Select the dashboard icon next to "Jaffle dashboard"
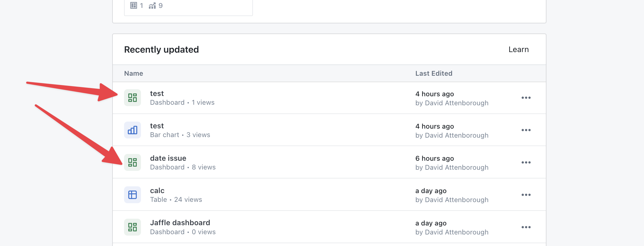The image size is (644, 246). (132, 227)
